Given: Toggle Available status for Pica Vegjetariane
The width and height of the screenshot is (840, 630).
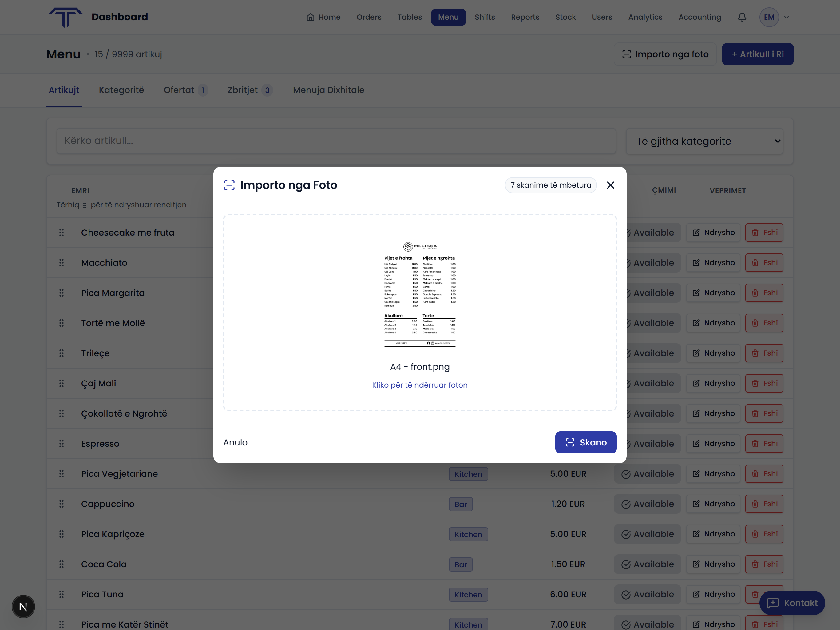Looking at the screenshot, I should coord(647,474).
